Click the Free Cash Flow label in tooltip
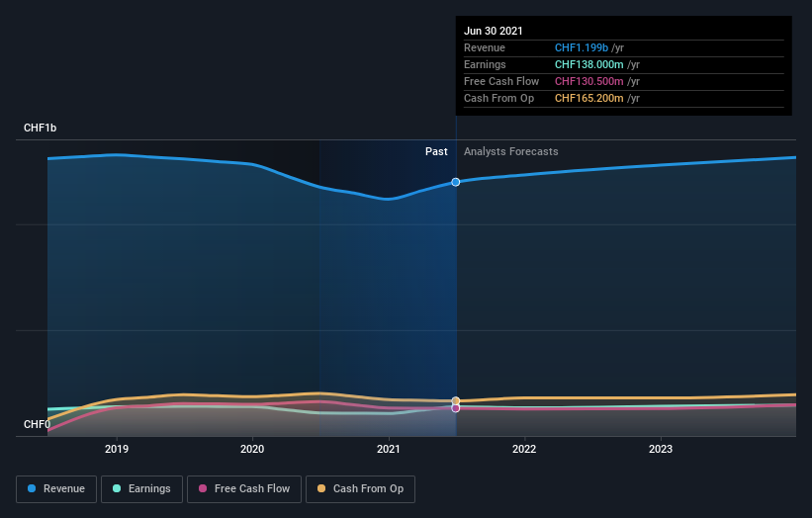 click(501, 81)
